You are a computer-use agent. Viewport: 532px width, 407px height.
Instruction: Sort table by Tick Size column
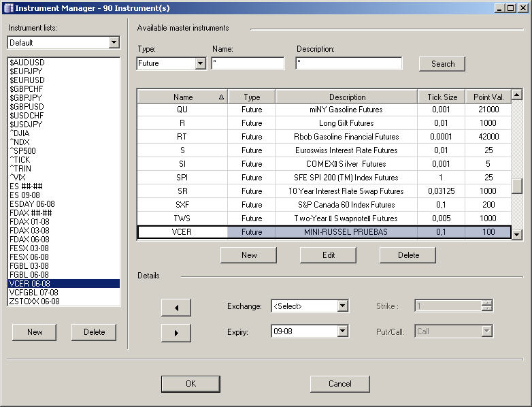442,97
